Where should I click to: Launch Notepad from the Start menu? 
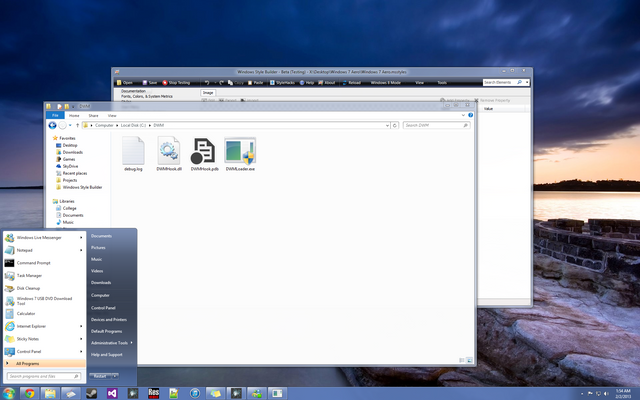(x=44, y=250)
